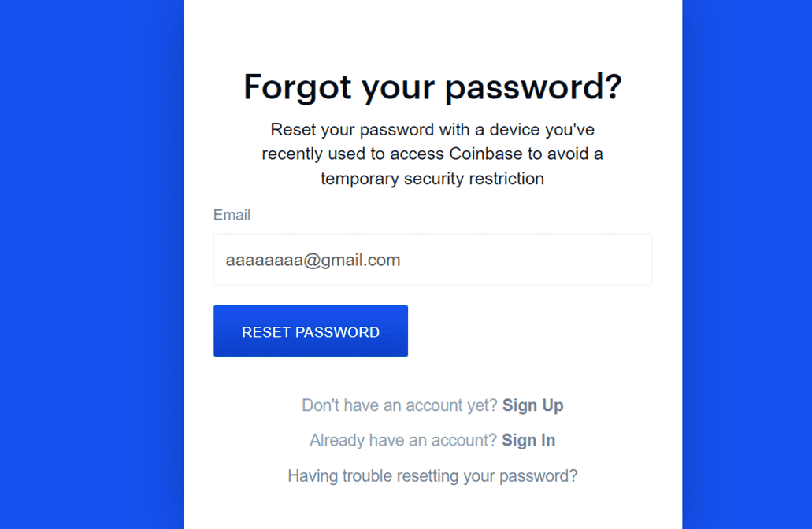Click the Email label above the field

[x=232, y=215]
